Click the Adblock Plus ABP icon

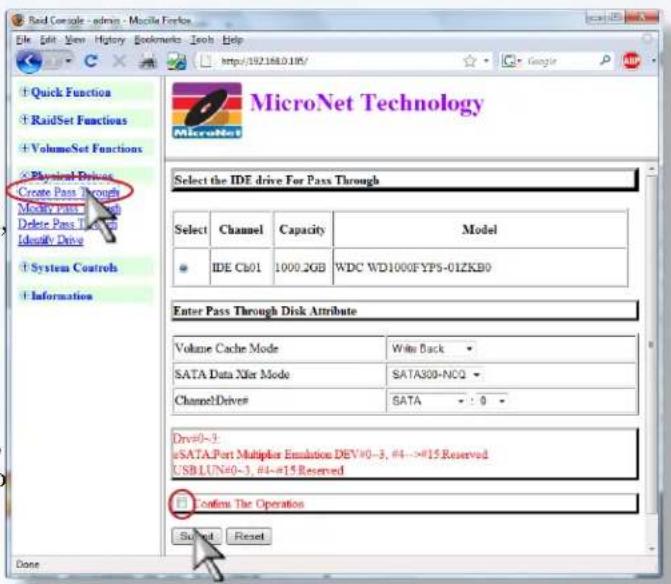click(x=631, y=61)
